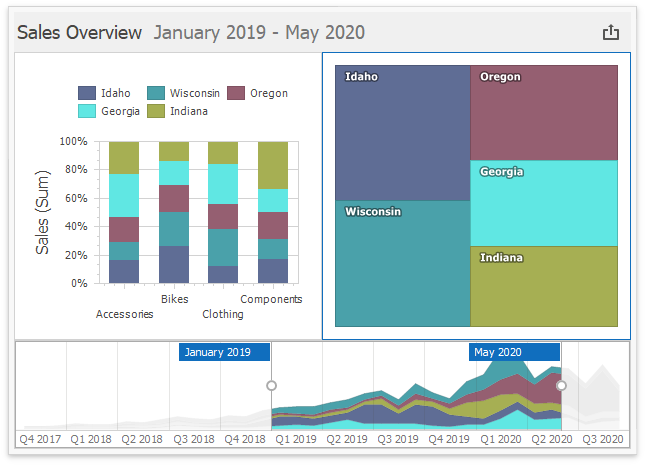Viewport: 645px width, 465px height.
Task: Click the Bikes stacked bar
Action: (174, 213)
